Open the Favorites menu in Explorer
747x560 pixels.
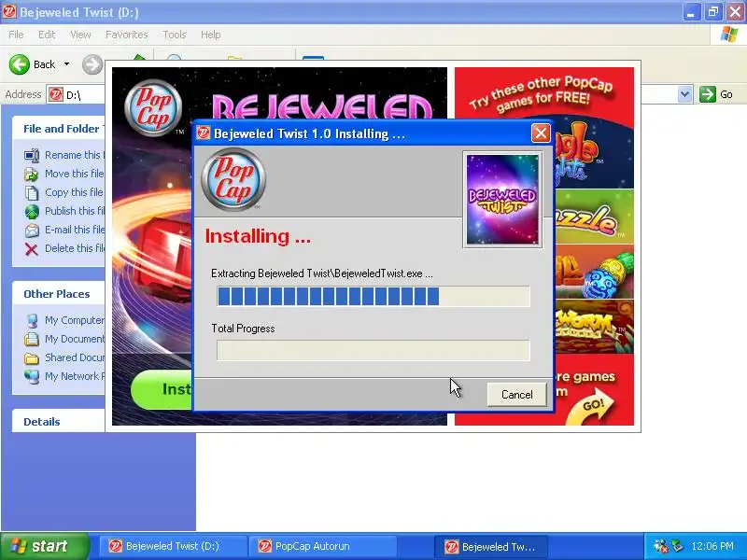(127, 35)
